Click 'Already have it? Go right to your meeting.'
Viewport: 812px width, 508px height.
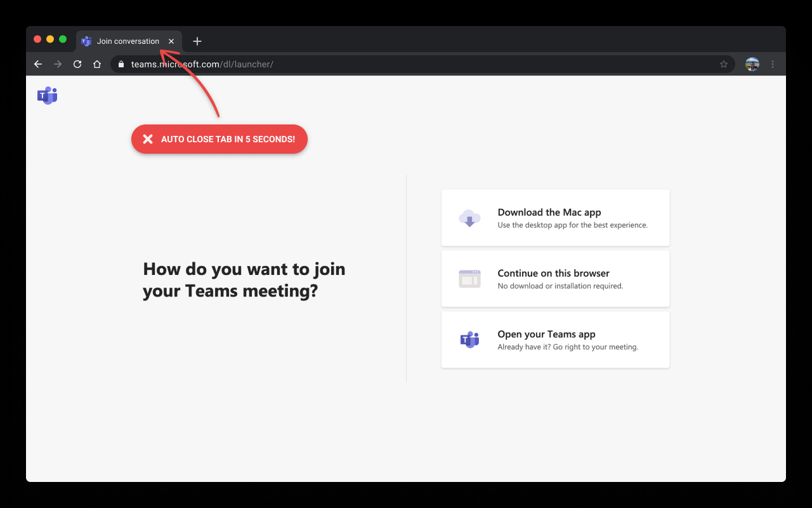[568, 347]
